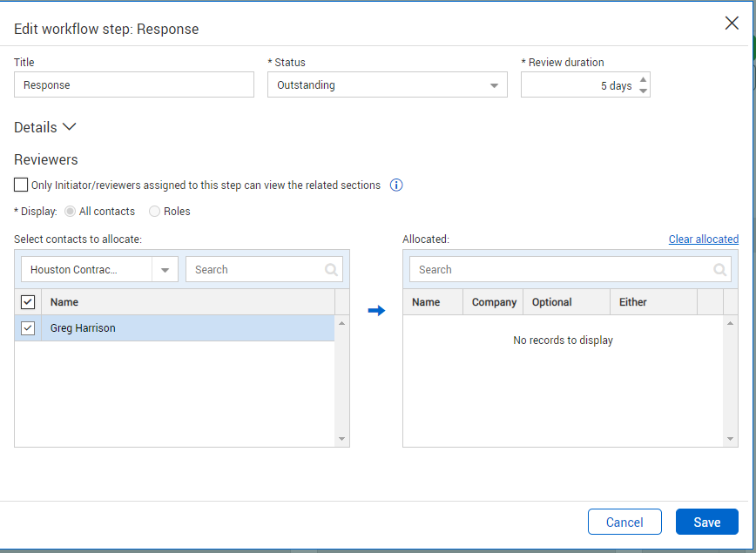
Task: Click the blue allocate arrow icon
Action: coord(376,311)
